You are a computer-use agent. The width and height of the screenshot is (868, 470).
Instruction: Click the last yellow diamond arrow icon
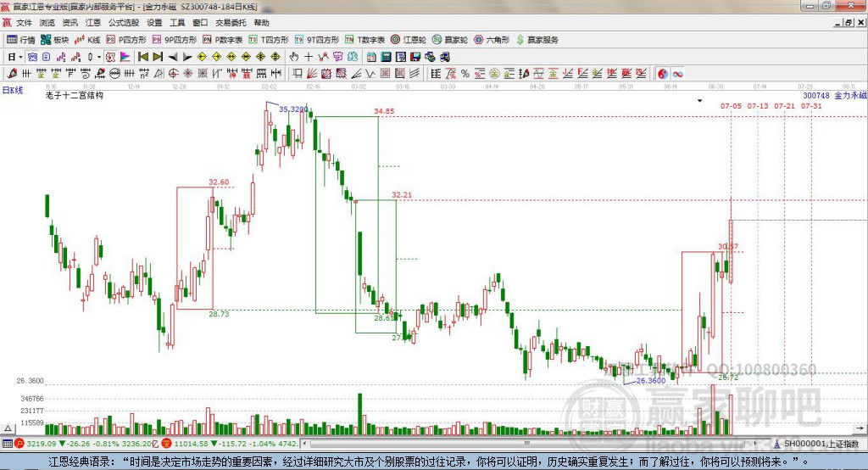point(275,57)
